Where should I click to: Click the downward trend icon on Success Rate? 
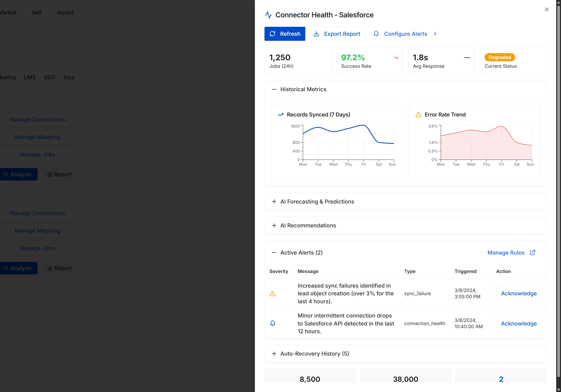point(396,58)
